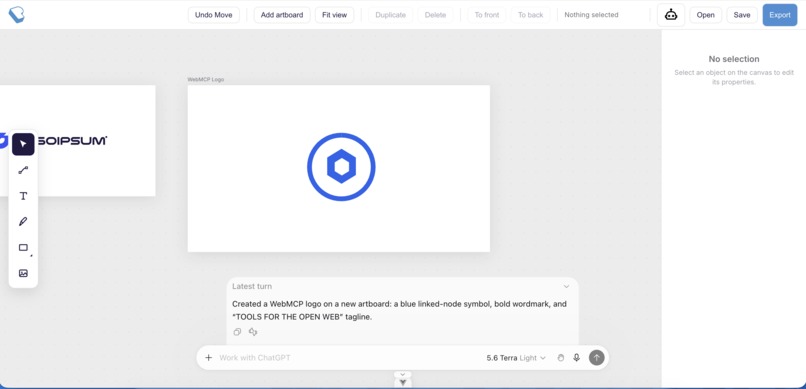This screenshot has width=806, height=389.
Task: Click the thumbs-down feedback icon
Action: point(252,332)
